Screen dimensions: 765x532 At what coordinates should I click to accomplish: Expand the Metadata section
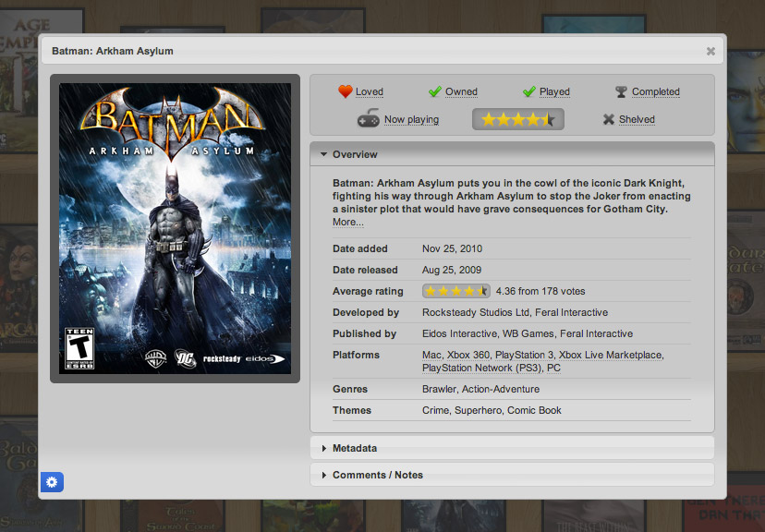[354, 448]
